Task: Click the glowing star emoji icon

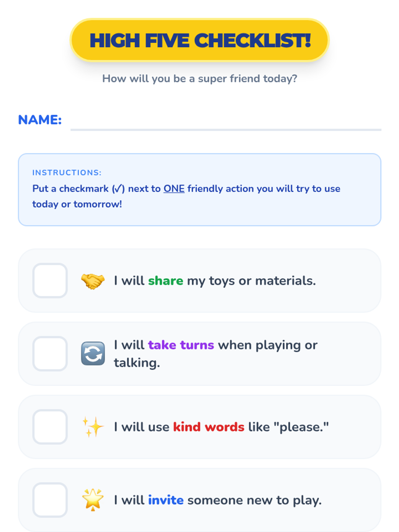Action: (x=93, y=500)
